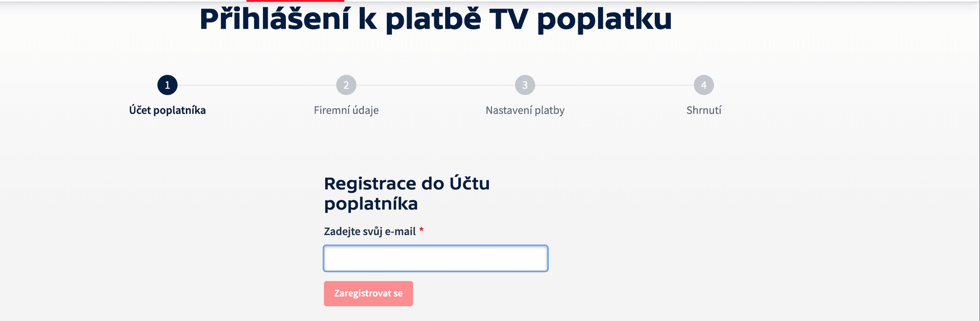Open the "Shrnutí" step
Viewport: 980px width, 321px height.
click(703, 110)
